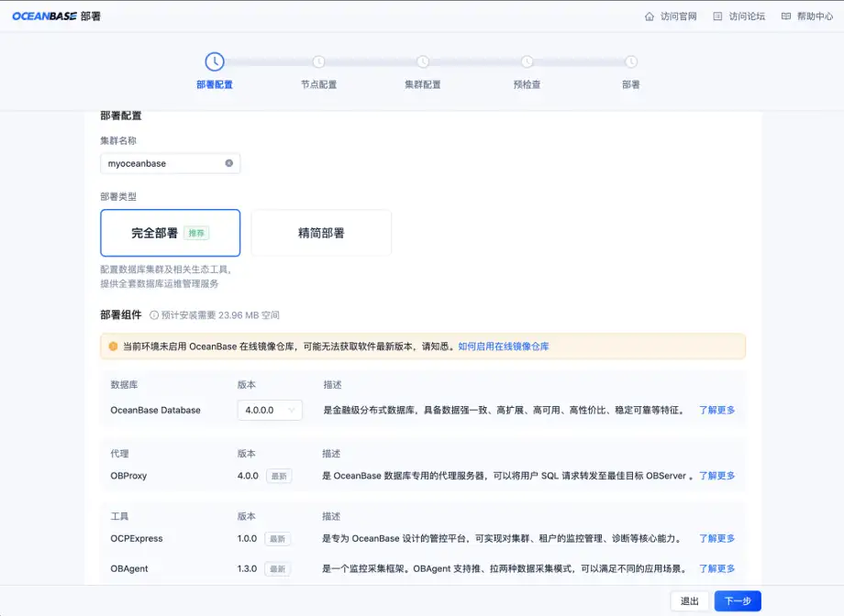
Task: Click the 部署 step circle icon
Action: coord(630,62)
